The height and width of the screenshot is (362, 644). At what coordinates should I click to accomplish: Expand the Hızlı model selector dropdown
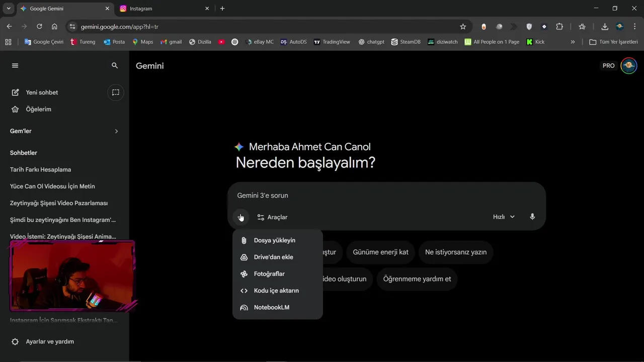pos(504,217)
